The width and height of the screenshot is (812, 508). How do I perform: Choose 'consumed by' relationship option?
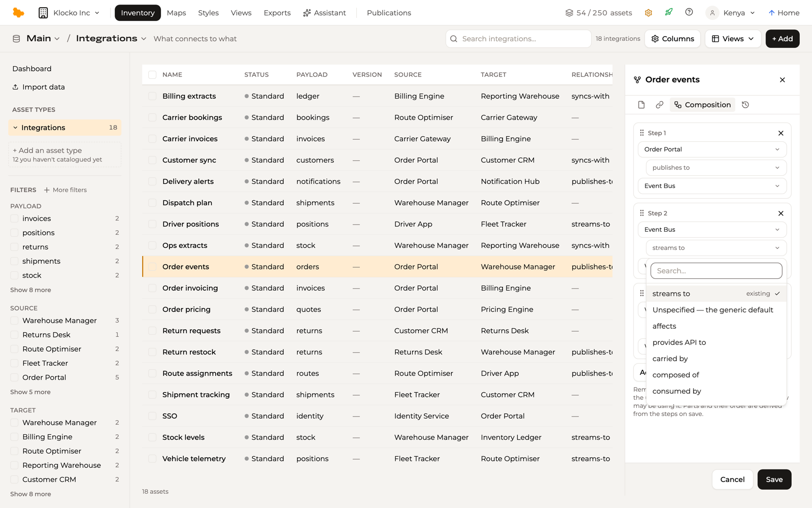point(716,391)
